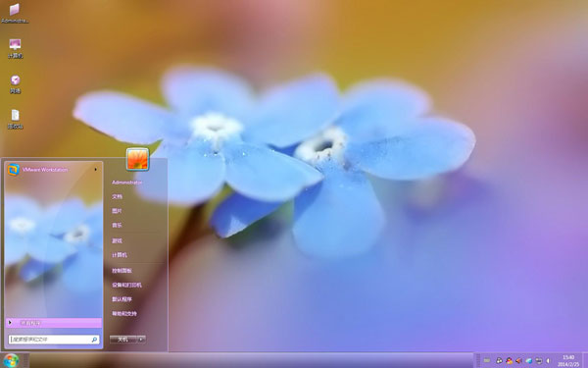
Task: Click the search magnifier icon
Action: pyautogui.click(x=94, y=340)
